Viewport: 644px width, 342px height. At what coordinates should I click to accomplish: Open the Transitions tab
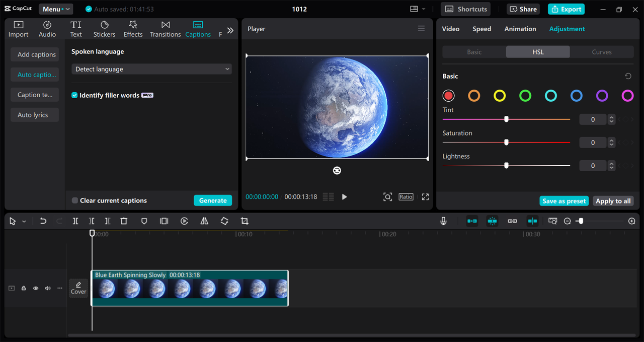coord(165,29)
